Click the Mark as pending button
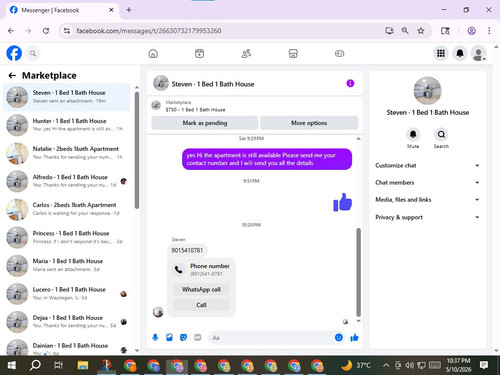This screenshot has width=500, height=375. 205,123
